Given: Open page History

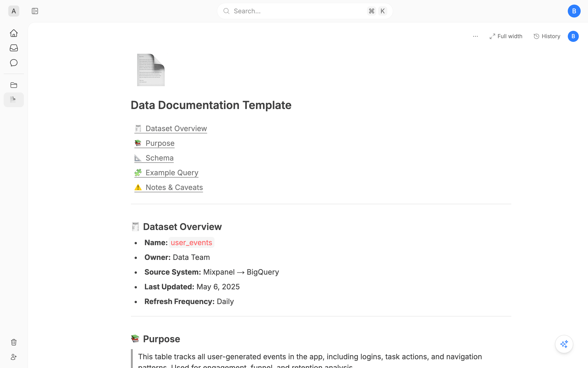Looking at the screenshot, I should (547, 36).
